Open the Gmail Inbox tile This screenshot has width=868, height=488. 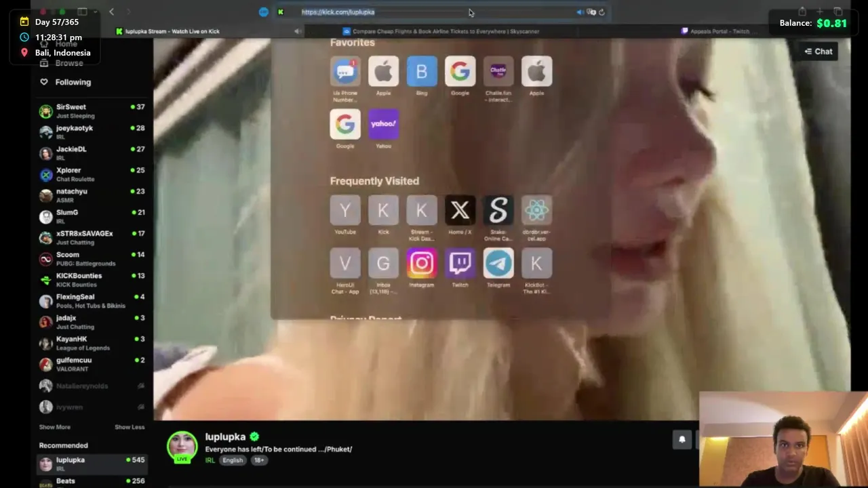(383, 264)
